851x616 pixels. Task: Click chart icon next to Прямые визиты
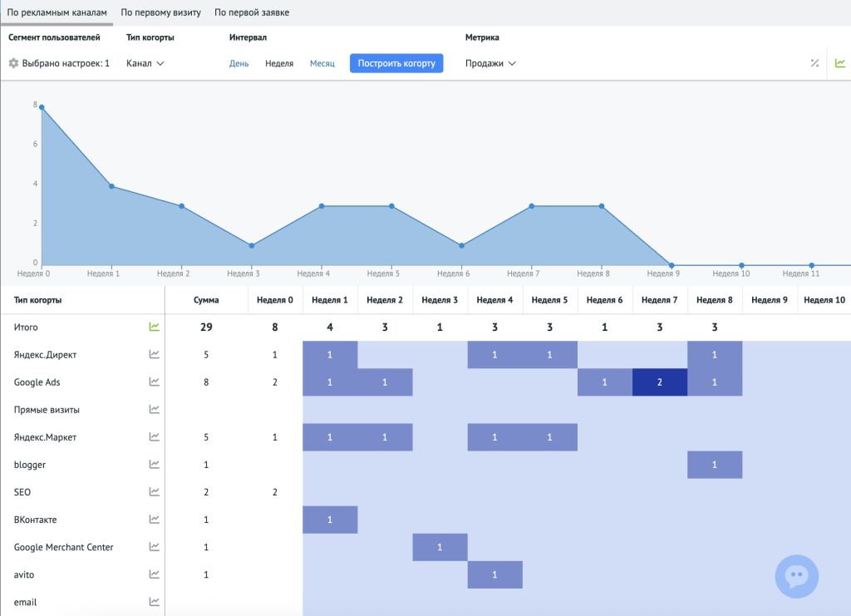click(154, 410)
